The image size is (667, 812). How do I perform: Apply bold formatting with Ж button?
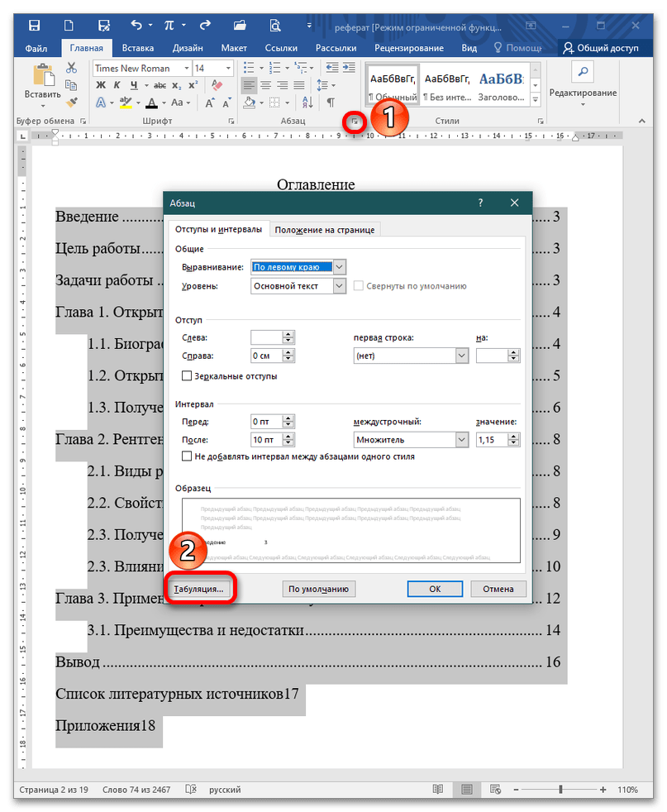(x=101, y=85)
